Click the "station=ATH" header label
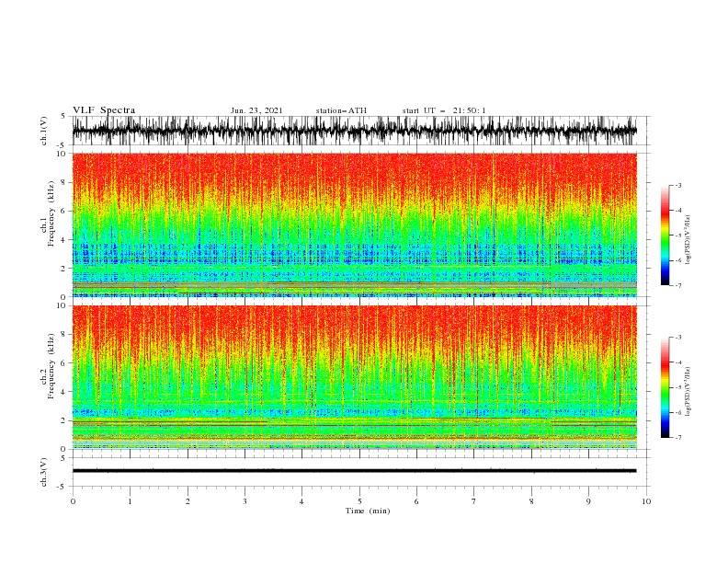Image resolution: width=728 pixels, height=563 pixels. pos(341,110)
